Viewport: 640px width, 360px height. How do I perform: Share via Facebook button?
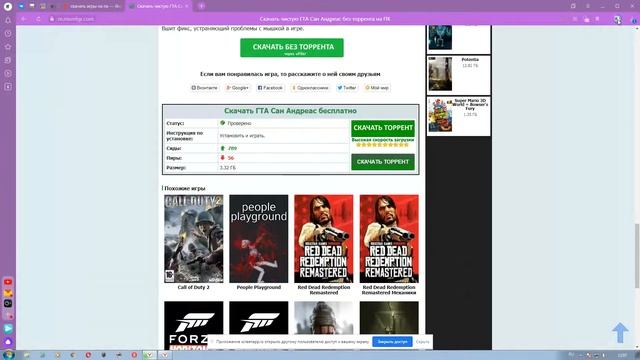pyautogui.click(x=270, y=88)
